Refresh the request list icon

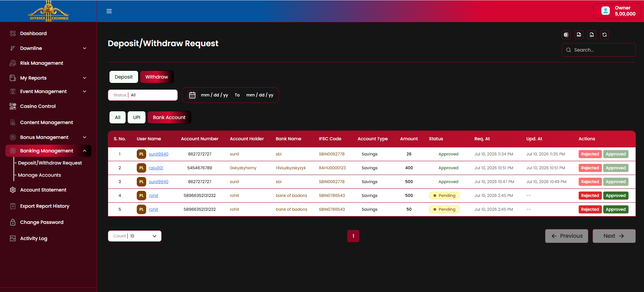coord(605,35)
